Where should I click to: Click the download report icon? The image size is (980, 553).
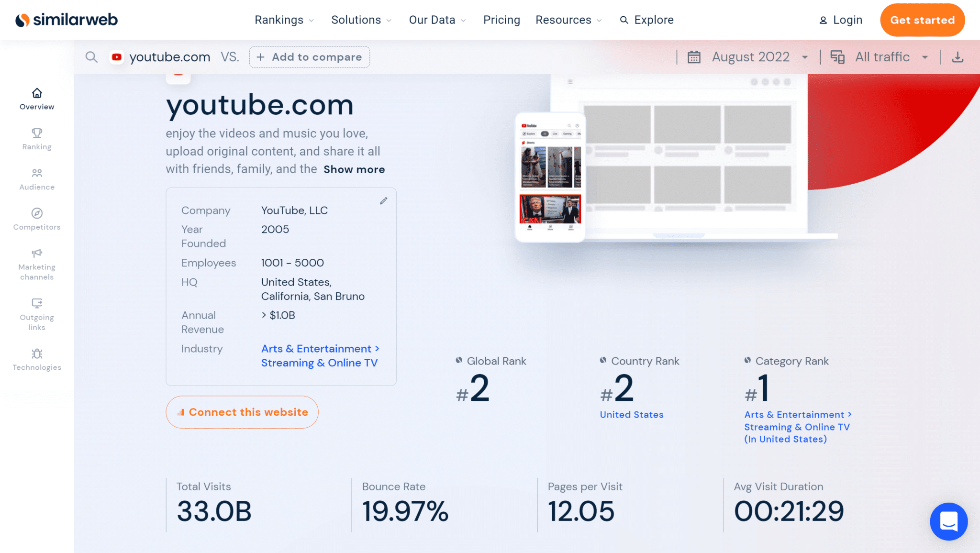pos(958,57)
